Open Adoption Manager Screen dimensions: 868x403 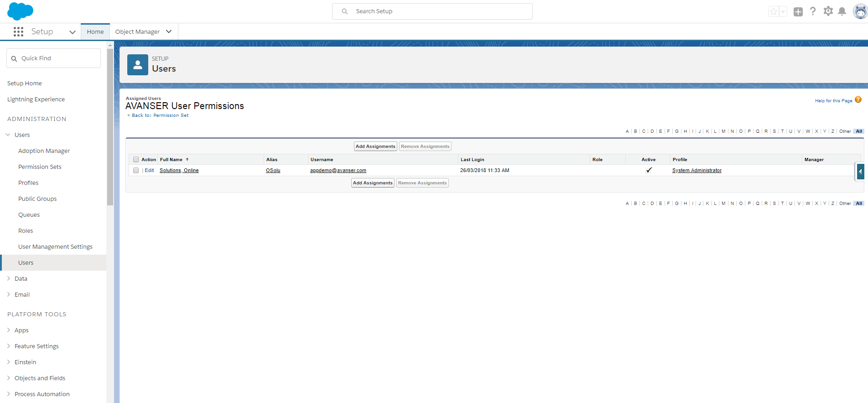pos(44,151)
